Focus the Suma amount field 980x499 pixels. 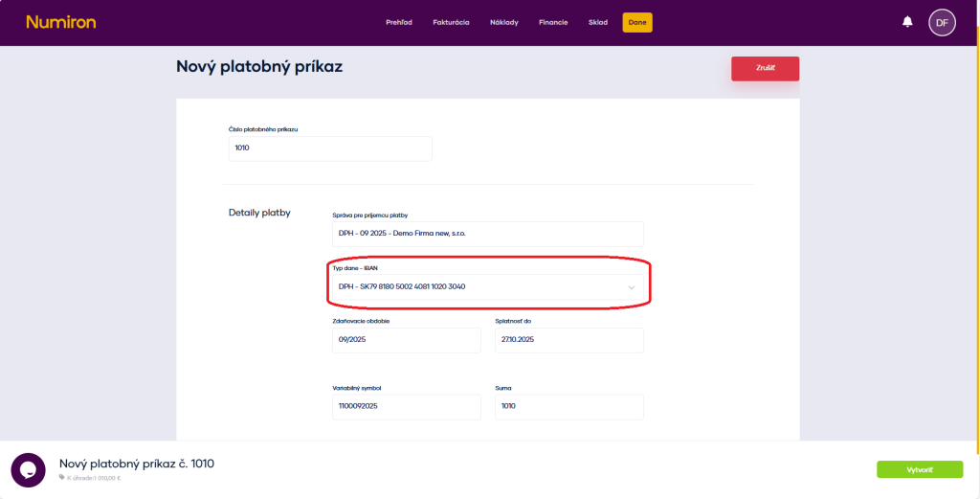coord(568,406)
